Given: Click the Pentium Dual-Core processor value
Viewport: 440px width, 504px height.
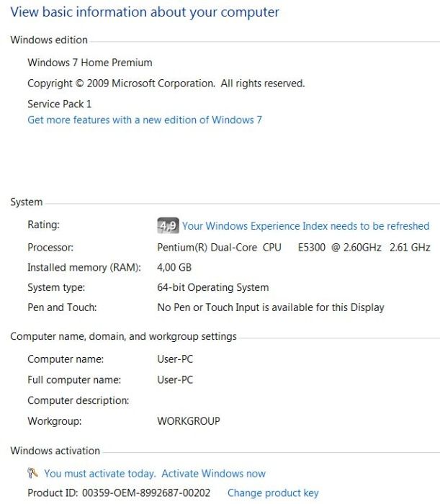Looking at the screenshot, I should click(x=294, y=248).
